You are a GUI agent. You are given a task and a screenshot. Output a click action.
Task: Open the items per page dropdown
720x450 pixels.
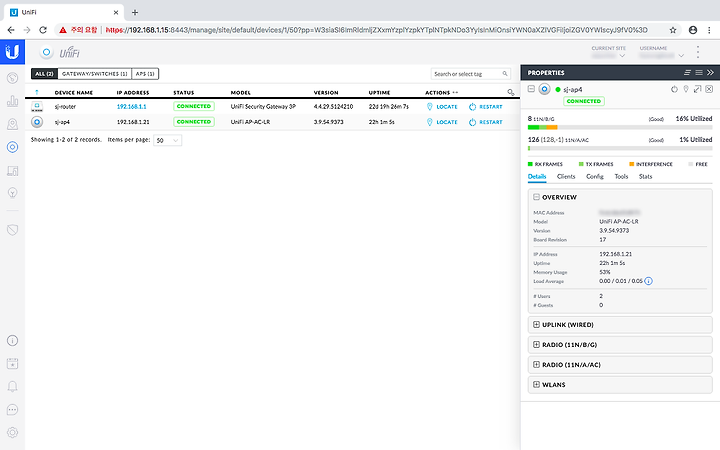(167, 141)
